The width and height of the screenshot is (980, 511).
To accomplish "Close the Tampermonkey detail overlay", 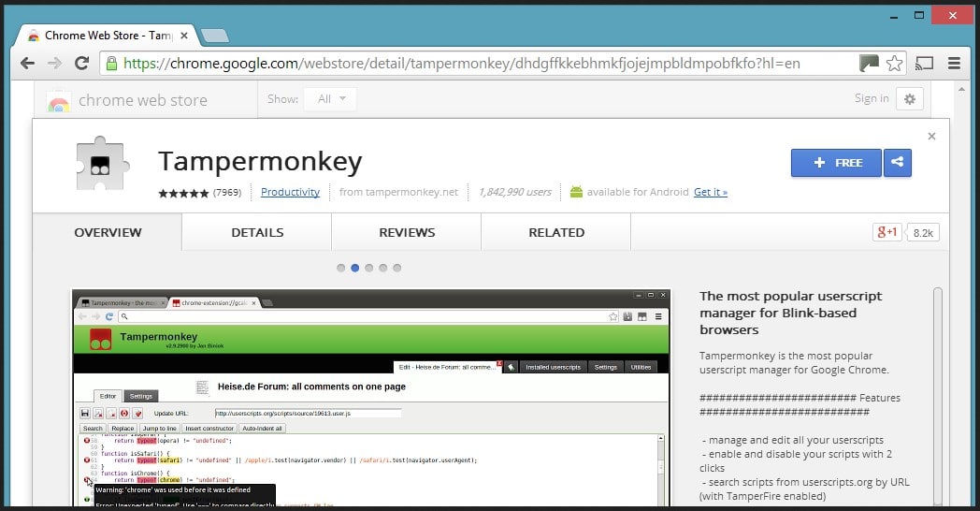I will pos(931,137).
